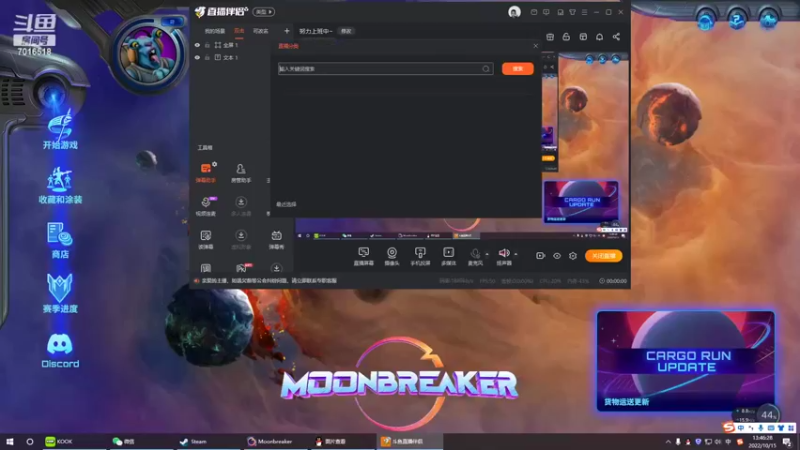The image size is (800, 450).
Task: Open the bell notifications icon
Action: [x=599, y=37]
